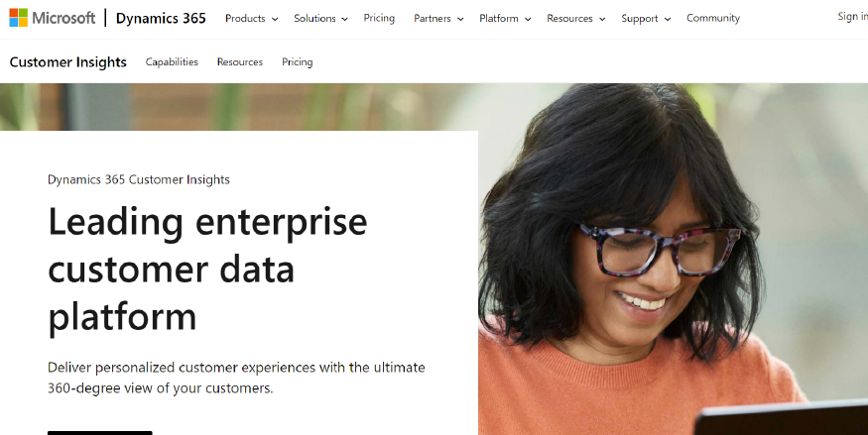Go to the Community page

click(x=713, y=18)
